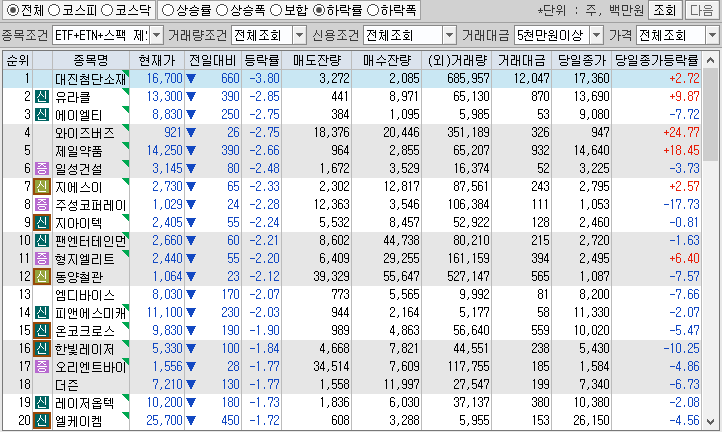Select the 코스닥 radio button
Image resolution: width=722 pixels, height=432 pixels.
coord(107,10)
